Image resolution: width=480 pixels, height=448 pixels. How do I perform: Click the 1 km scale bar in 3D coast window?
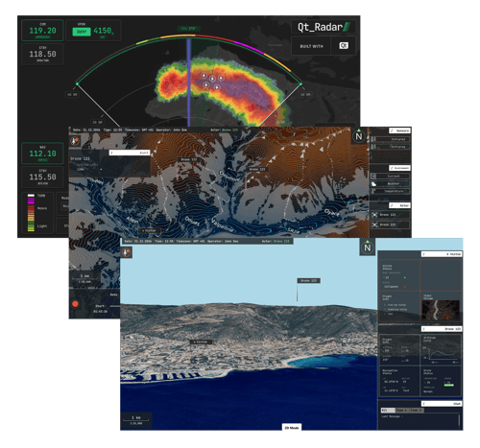[x=136, y=419]
